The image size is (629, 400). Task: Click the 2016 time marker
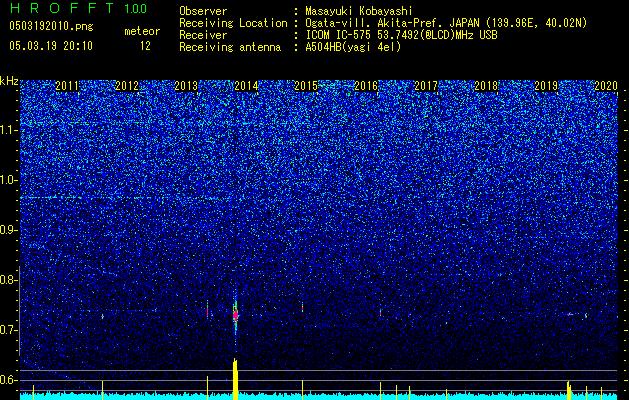[x=366, y=86]
